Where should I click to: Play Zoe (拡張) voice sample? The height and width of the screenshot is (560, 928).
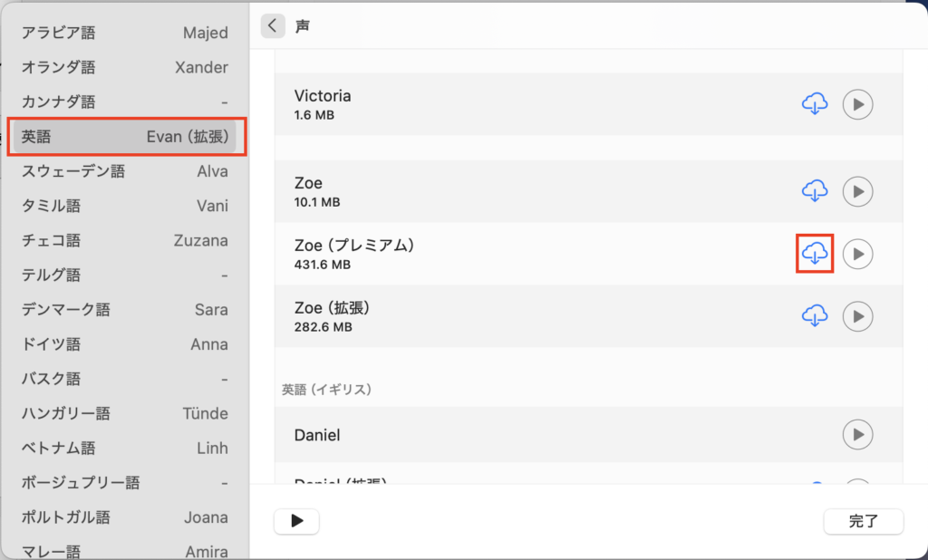click(x=857, y=315)
